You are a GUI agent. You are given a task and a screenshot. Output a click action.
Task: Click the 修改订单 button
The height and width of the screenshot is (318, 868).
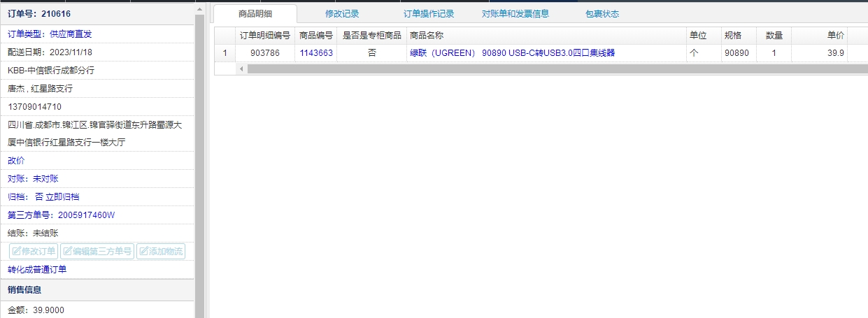(34, 251)
